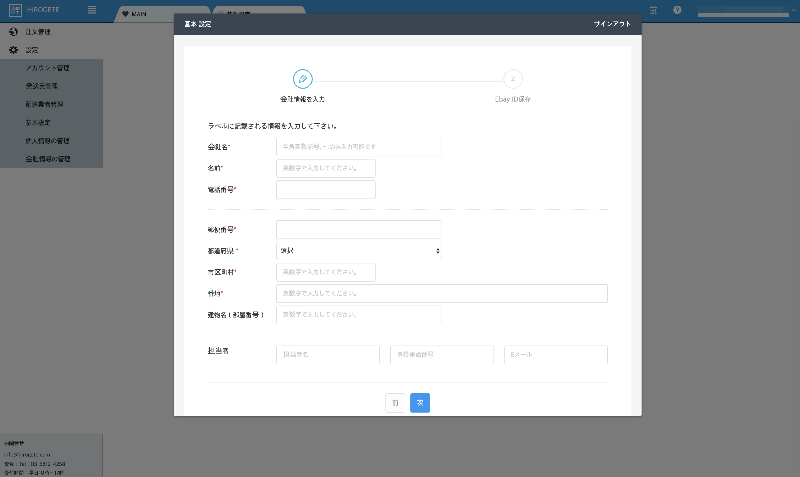Open 基本設定 submenu item in sidebar
This screenshot has height=477, width=800.
pos(38,122)
